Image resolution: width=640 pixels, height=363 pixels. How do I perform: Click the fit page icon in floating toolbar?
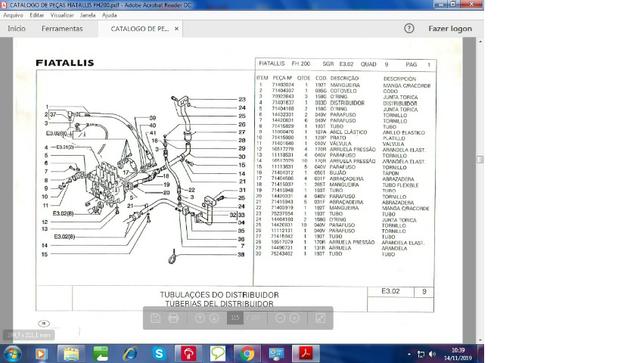(x=320, y=318)
